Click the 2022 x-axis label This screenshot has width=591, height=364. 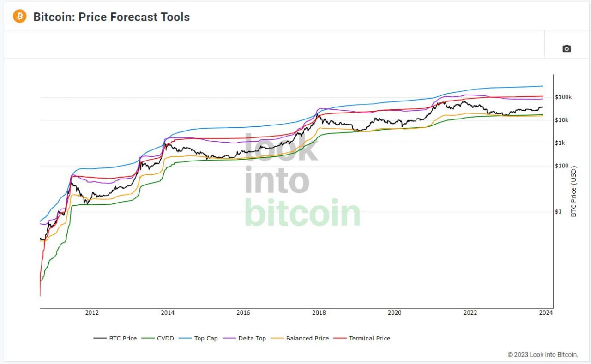pos(470,313)
